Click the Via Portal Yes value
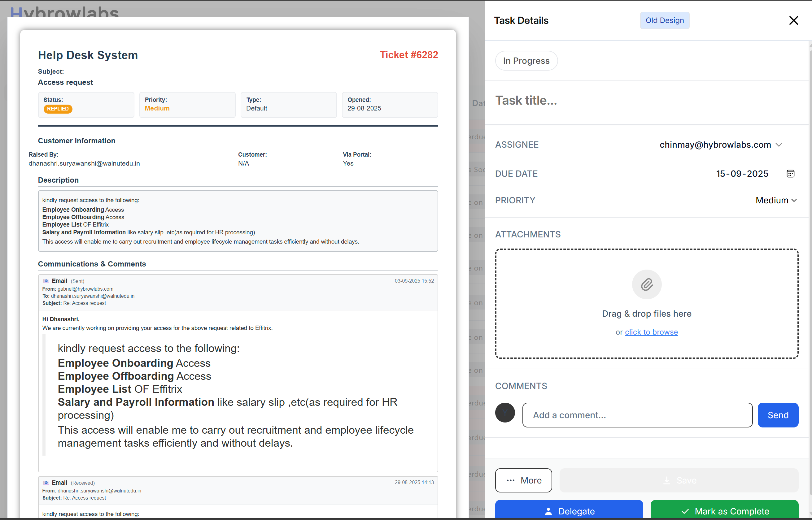The width and height of the screenshot is (812, 520). pos(348,163)
